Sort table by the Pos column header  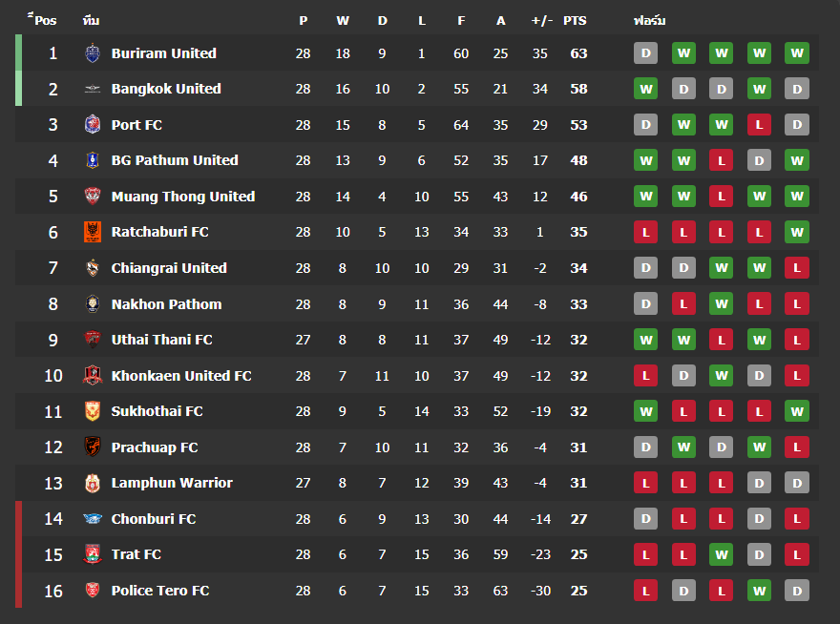[x=45, y=20]
